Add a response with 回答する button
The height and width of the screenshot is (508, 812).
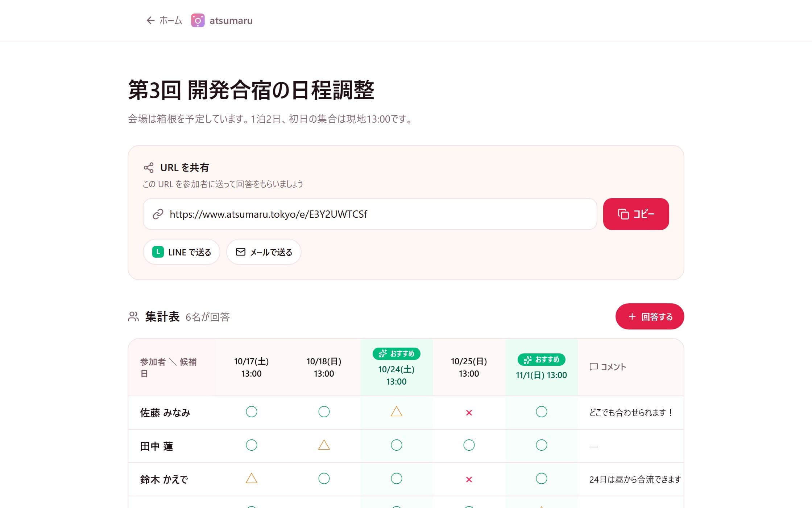tap(650, 316)
